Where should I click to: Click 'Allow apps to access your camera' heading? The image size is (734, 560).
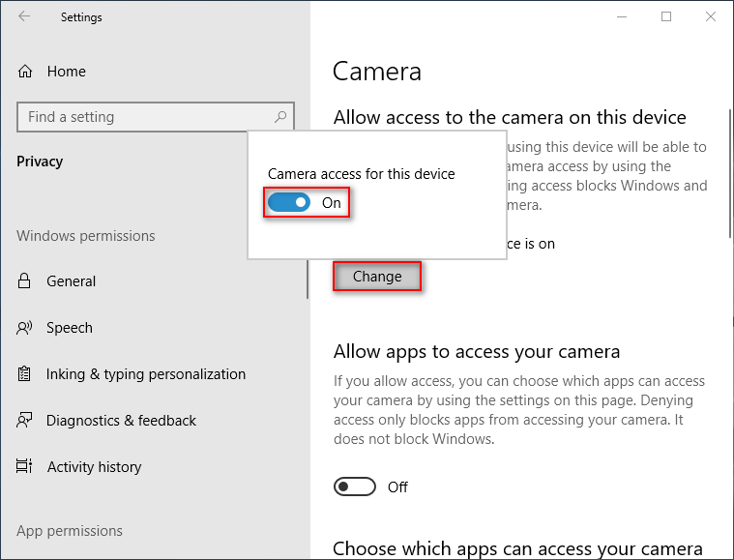pyautogui.click(x=477, y=352)
